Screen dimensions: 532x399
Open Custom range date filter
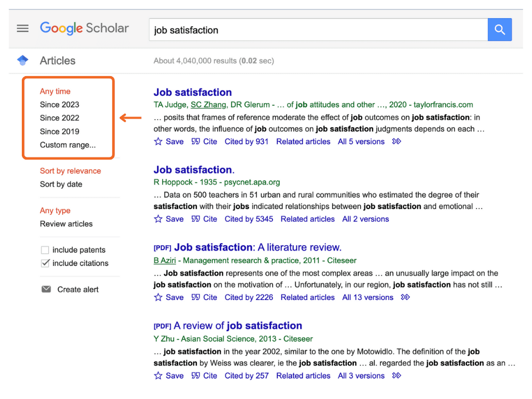[68, 145]
